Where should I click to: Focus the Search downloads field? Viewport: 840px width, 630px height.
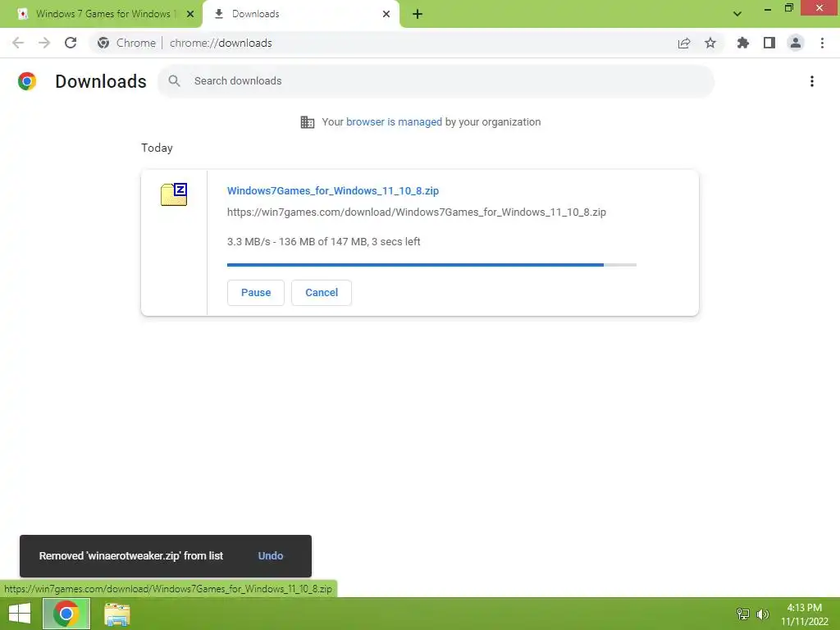(x=436, y=81)
